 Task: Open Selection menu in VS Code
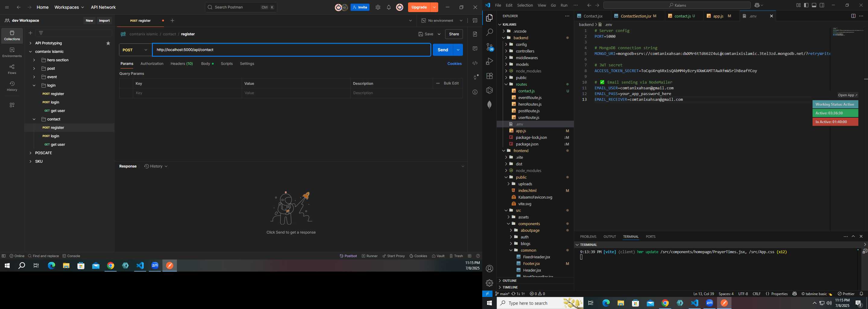coord(525,5)
